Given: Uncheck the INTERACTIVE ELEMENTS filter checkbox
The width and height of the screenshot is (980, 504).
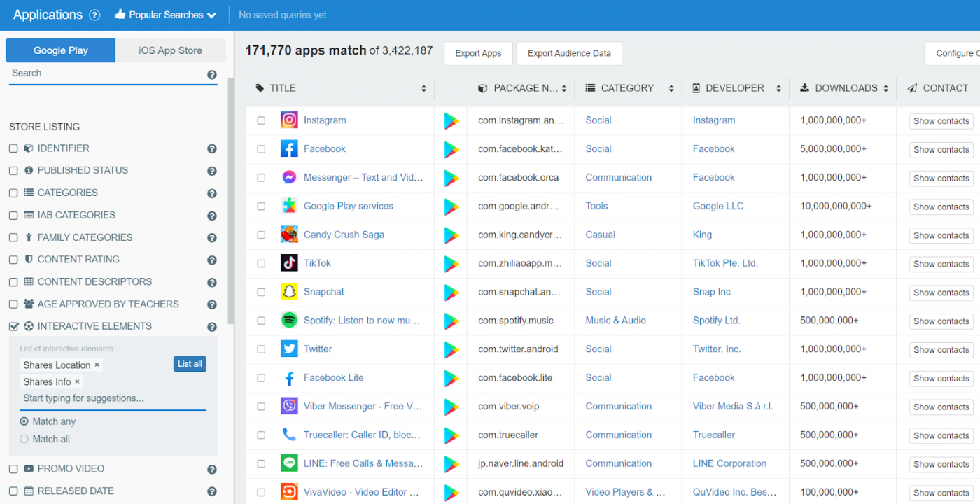Looking at the screenshot, I should 13,326.
